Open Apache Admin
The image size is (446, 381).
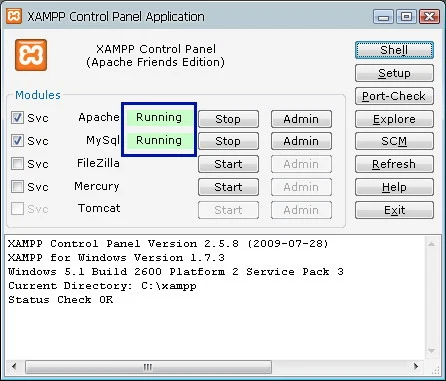[x=301, y=119]
